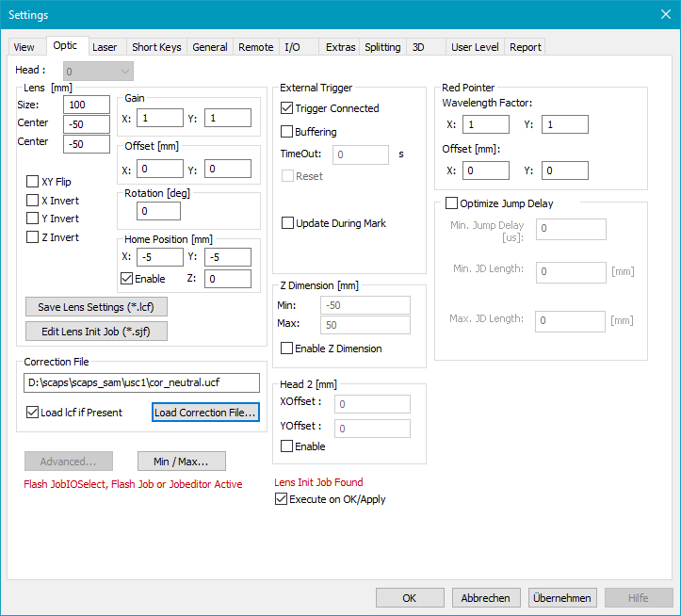Enable the XY Flip checkbox
The height and width of the screenshot is (616, 681).
[x=33, y=182]
